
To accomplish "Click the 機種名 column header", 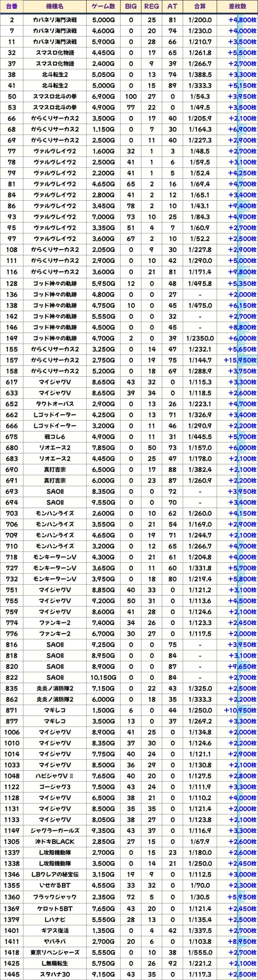I will point(55,7).
